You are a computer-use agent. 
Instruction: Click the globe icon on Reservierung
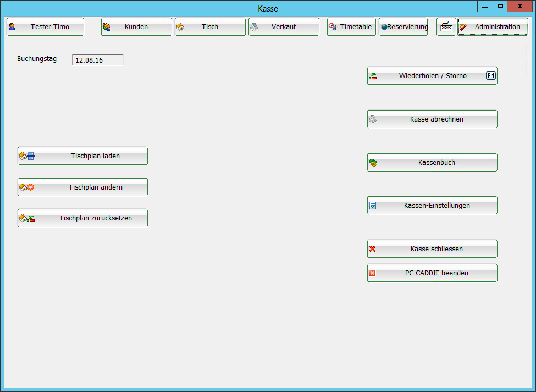[384, 27]
